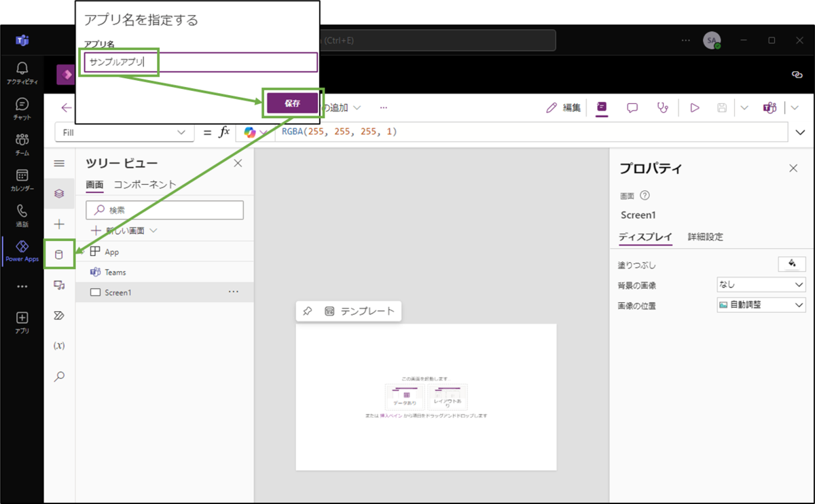Publish to Teams icon in toolbar

(x=769, y=107)
